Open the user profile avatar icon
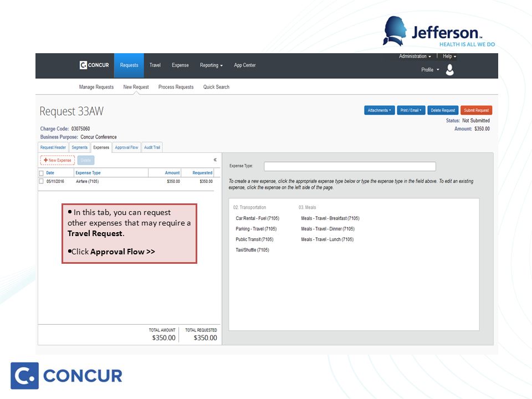This screenshot has height=399, width=532. (x=449, y=70)
